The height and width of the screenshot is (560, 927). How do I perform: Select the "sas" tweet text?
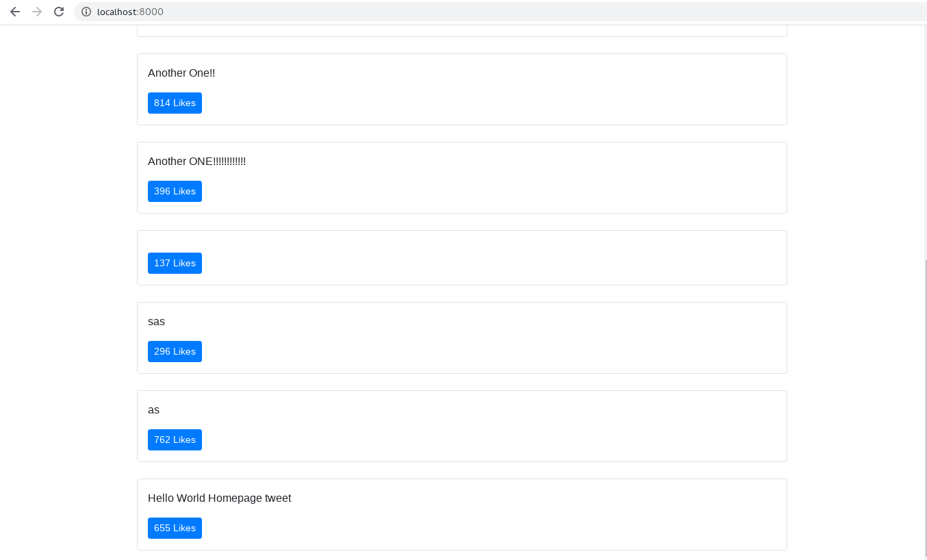click(x=156, y=322)
